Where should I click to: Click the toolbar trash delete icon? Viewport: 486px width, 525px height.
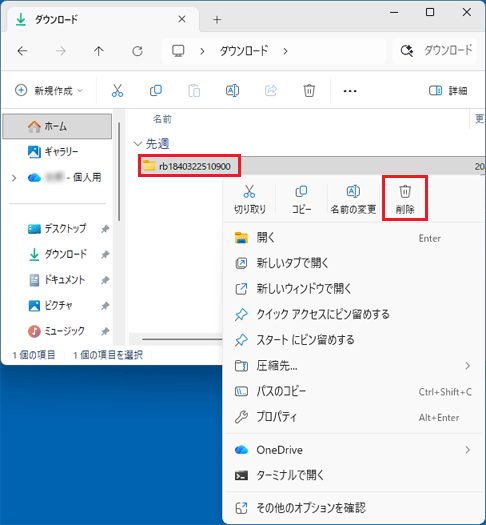coord(309,90)
